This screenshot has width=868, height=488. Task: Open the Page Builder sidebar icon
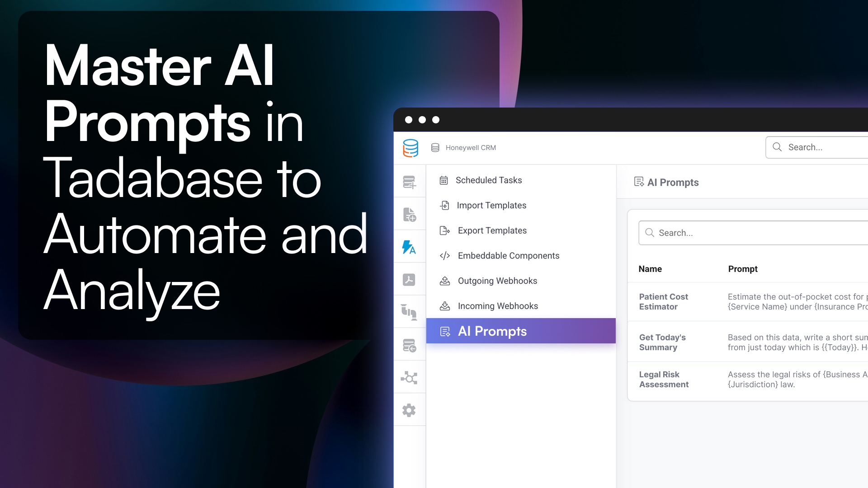[410, 215]
